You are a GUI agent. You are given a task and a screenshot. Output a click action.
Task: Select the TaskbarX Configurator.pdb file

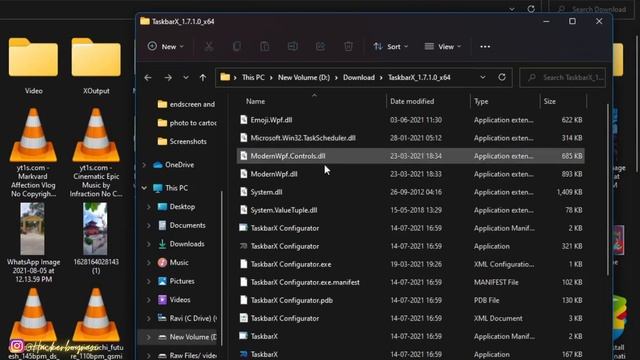410,300
